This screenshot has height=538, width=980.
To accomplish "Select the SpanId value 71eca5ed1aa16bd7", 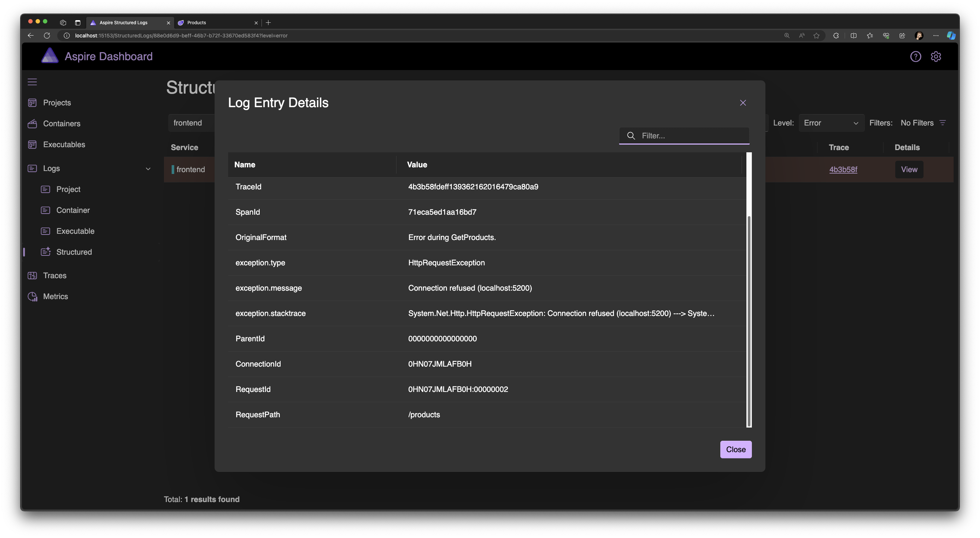I will point(442,212).
